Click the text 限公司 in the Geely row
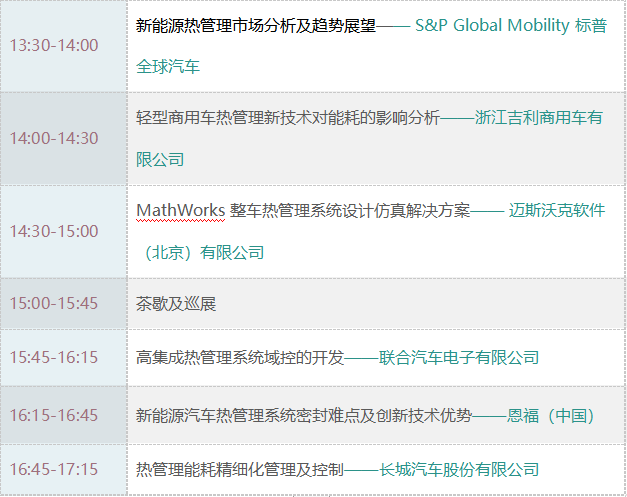 coord(160,160)
